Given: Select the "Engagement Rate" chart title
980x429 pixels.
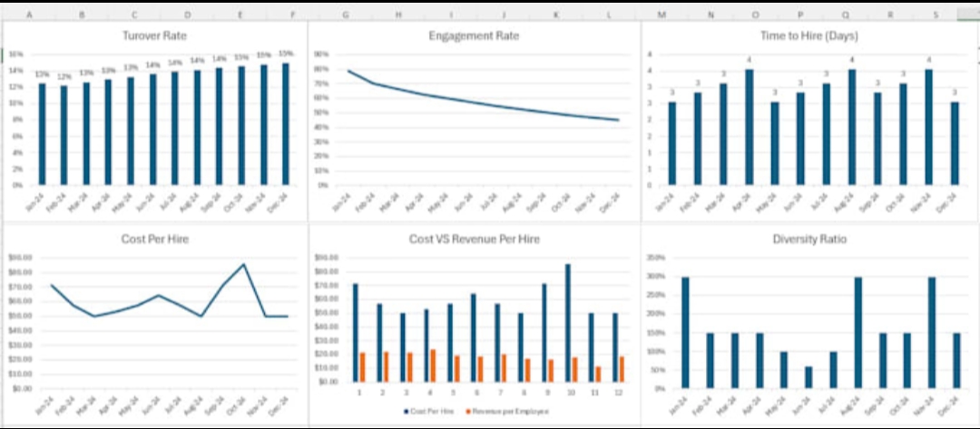Looking at the screenshot, I should tap(474, 35).
